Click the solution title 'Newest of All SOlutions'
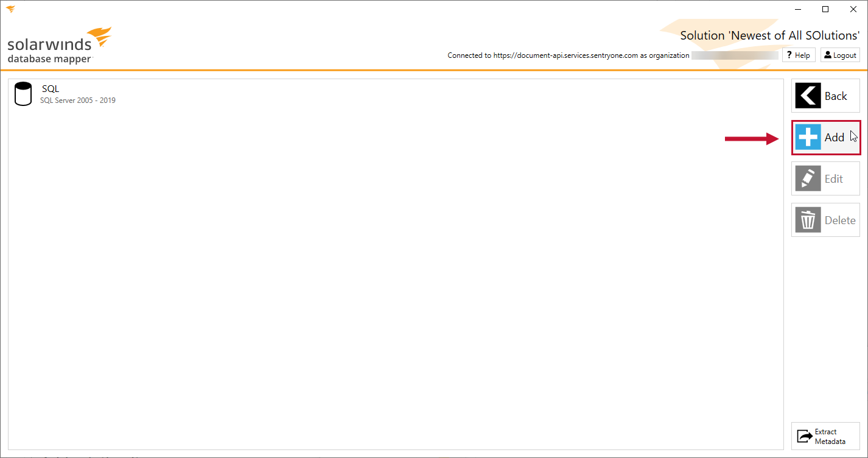The height and width of the screenshot is (458, 868). coord(769,35)
